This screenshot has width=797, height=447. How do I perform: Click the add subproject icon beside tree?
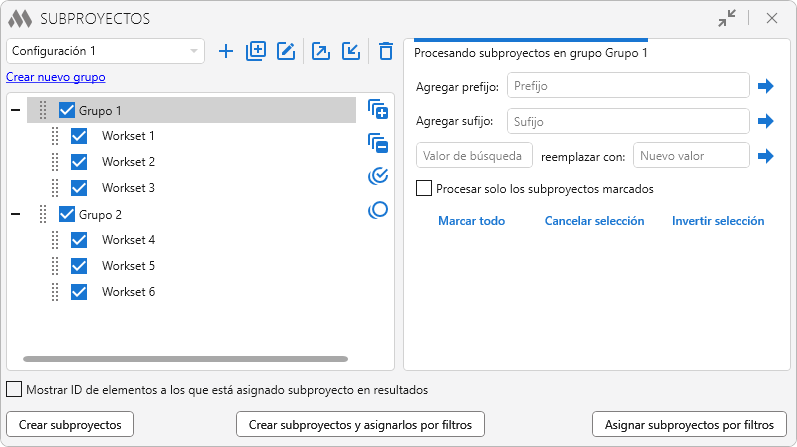378,109
